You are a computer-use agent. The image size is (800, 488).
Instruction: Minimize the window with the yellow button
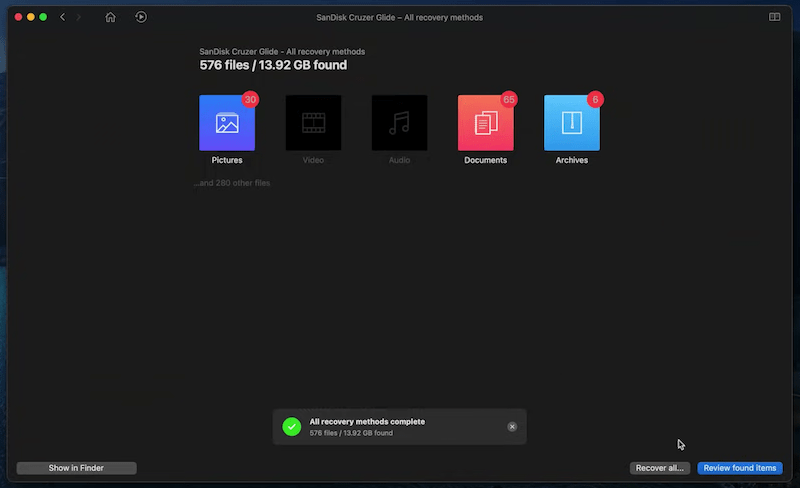(x=30, y=17)
